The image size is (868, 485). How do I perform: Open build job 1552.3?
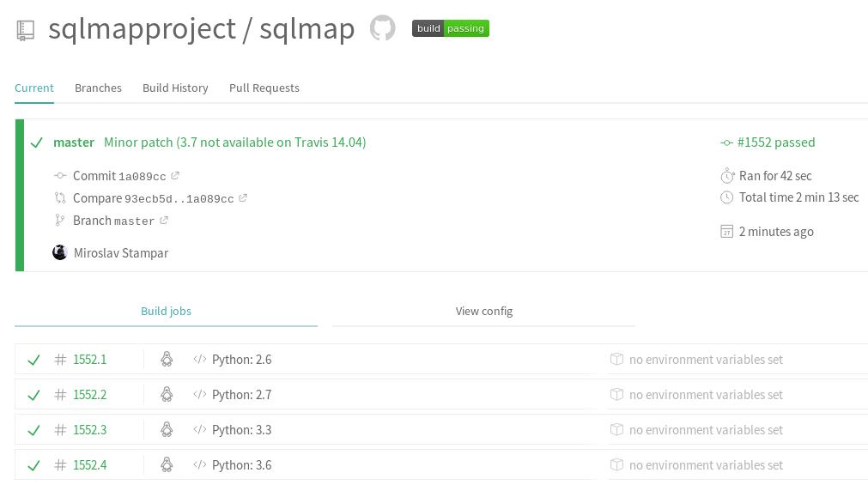tap(89, 430)
